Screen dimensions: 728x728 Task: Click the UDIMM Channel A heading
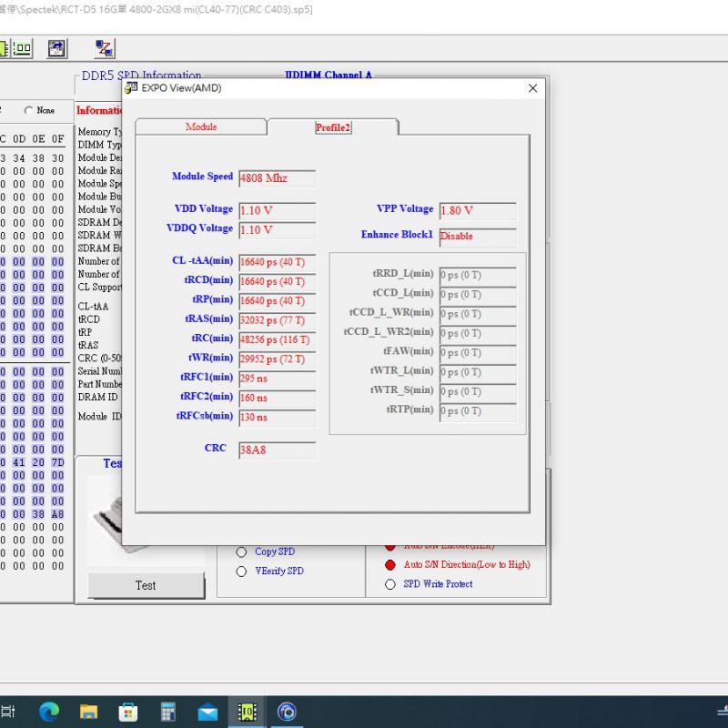[329, 75]
